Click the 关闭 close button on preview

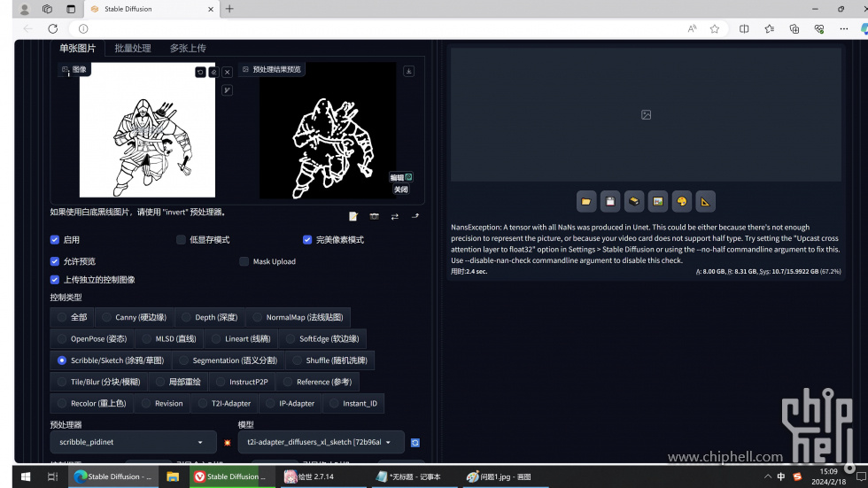400,190
